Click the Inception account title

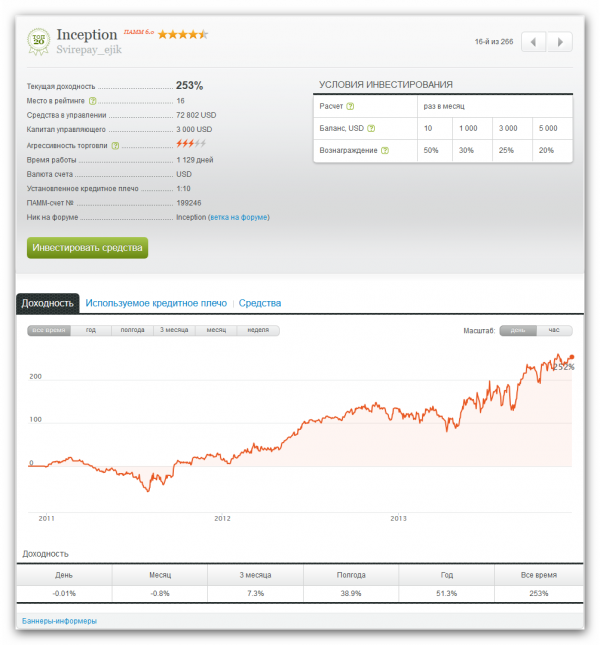(x=87, y=35)
